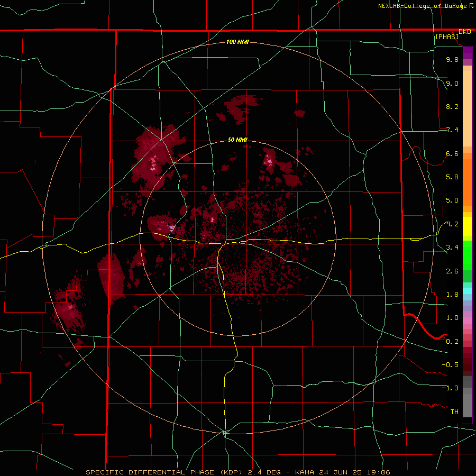This screenshot has width=476, height=476.
Task: Click the 3.4 legend value
Action: 452,248
